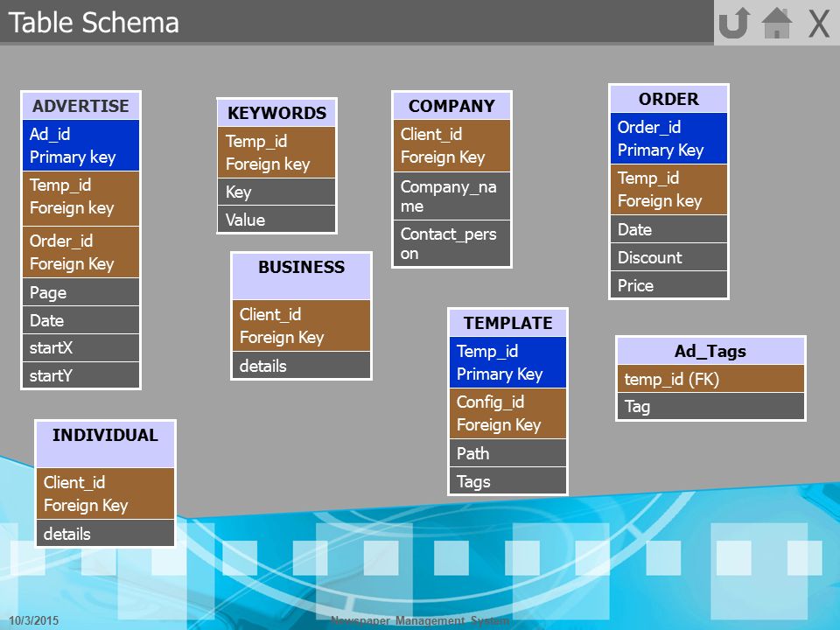Screen dimensions: 840x630
Task: Select the Contact_person field
Action: coord(451,243)
